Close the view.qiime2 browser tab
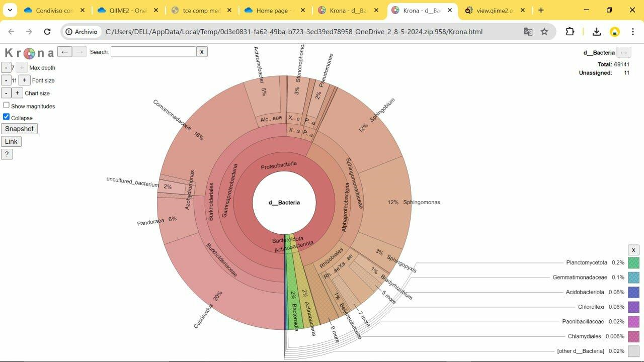 (x=523, y=10)
